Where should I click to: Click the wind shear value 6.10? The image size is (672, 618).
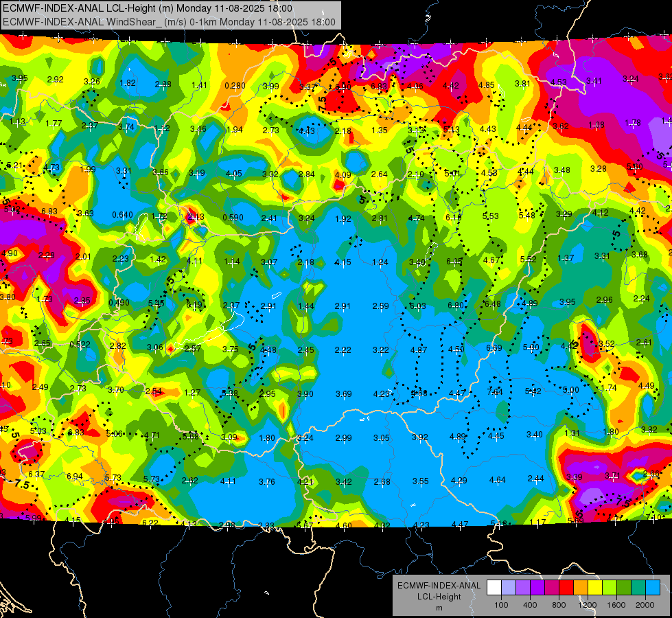[454, 218]
